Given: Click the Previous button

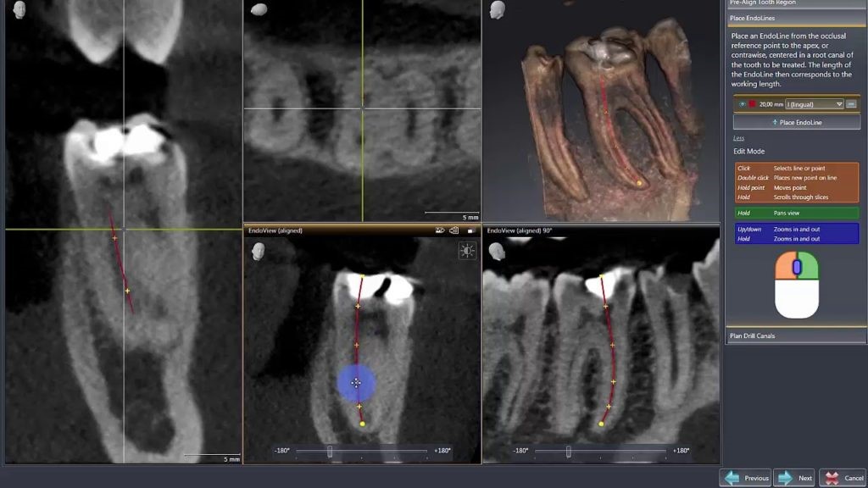Looking at the screenshot, I should tap(746, 478).
